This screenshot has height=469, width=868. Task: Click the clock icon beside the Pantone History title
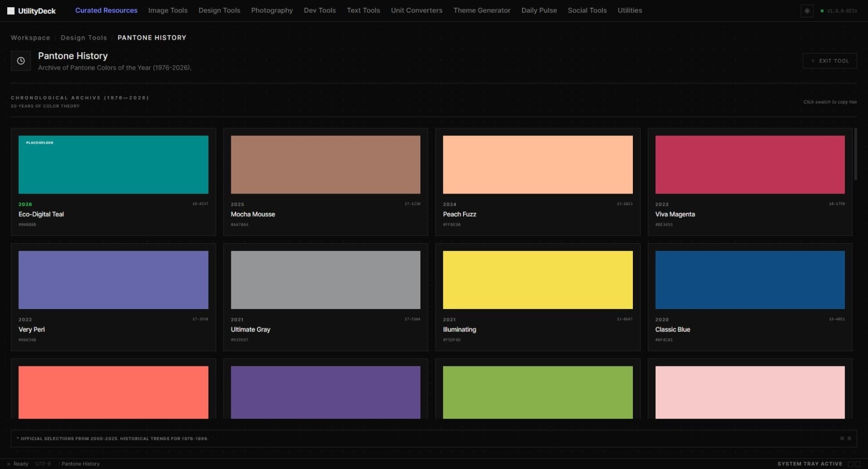point(21,60)
